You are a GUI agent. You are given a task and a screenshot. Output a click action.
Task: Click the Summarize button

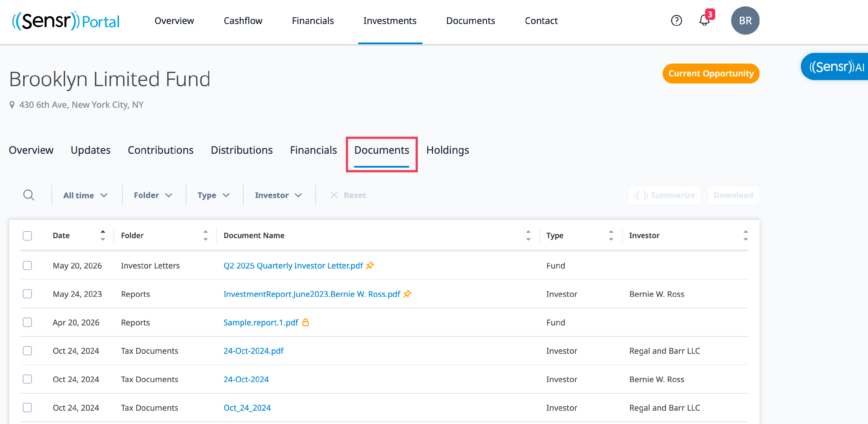click(x=665, y=195)
